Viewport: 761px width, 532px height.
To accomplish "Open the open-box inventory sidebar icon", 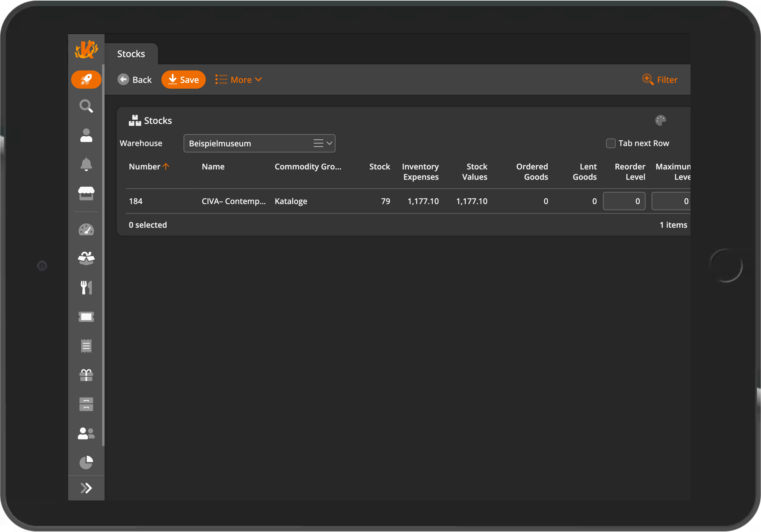I will point(86,258).
